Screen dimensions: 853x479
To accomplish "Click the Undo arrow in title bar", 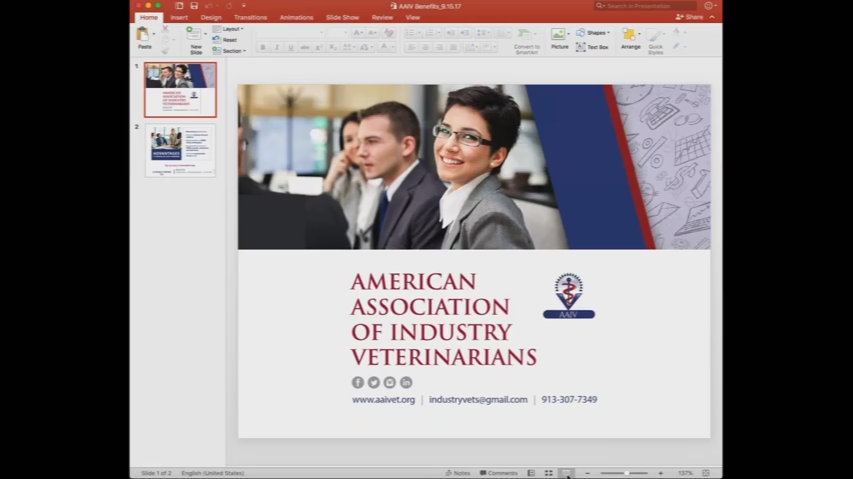I will click(209, 6).
